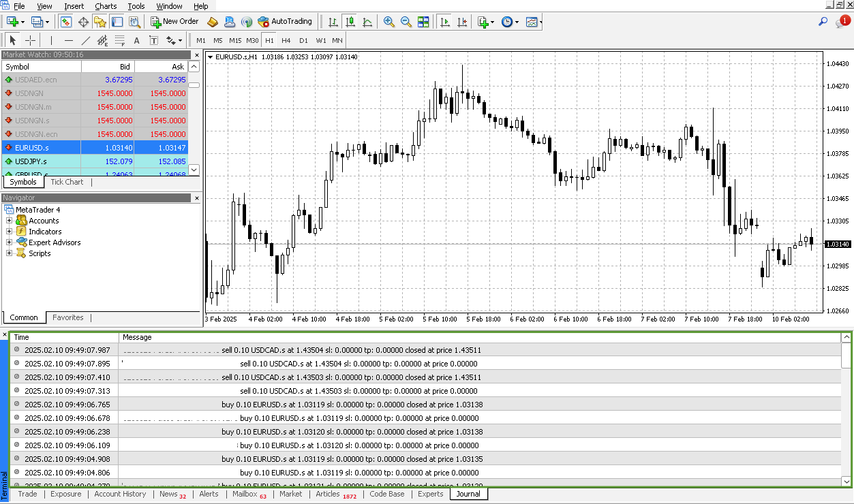The height and width of the screenshot is (504, 854).
Task: Expand the Expert Advisors tree node
Action: point(10,242)
